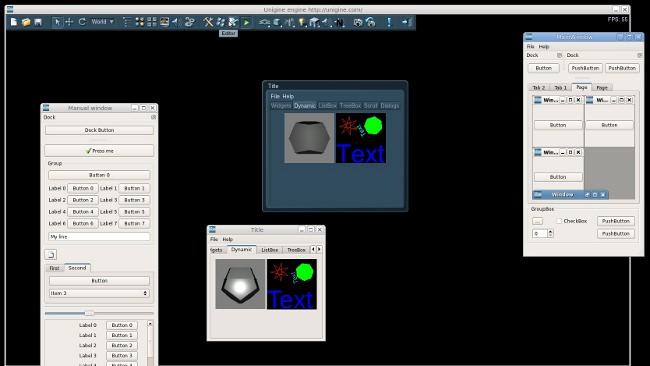
Task: Open a file using the folder toolbar icon
Action: pyautogui.click(x=26, y=22)
